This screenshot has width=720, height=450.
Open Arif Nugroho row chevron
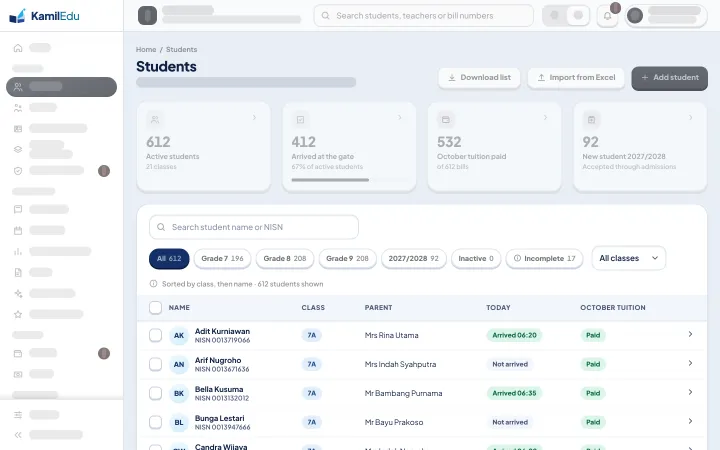click(690, 363)
